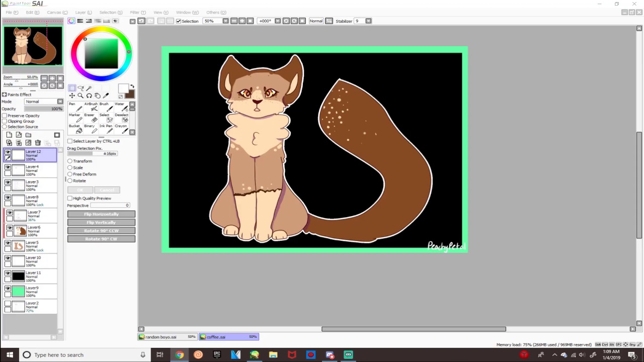Select the Eraser tool
Viewport: 644px width, 362px height.
tap(91, 118)
